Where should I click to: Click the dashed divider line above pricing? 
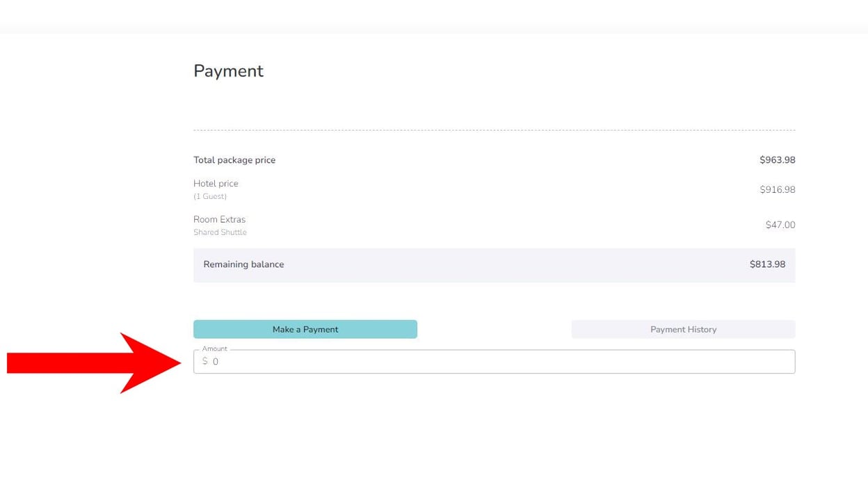[494, 129]
